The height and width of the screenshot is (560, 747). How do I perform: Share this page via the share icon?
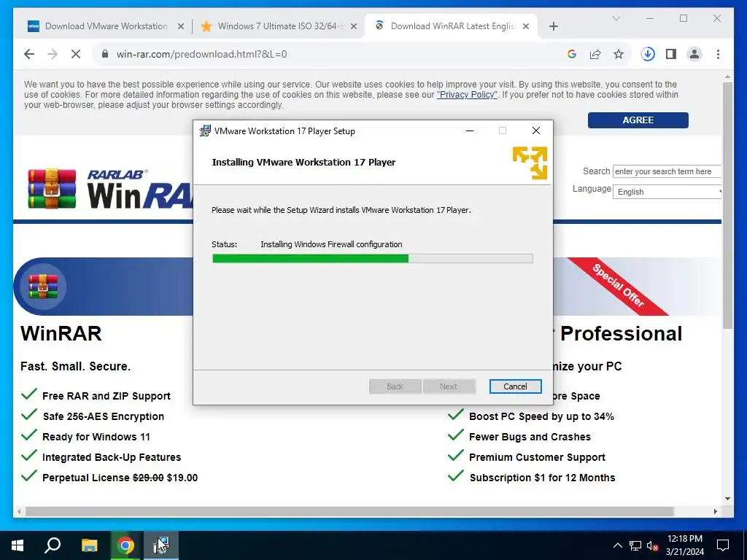tap(595, 54)
